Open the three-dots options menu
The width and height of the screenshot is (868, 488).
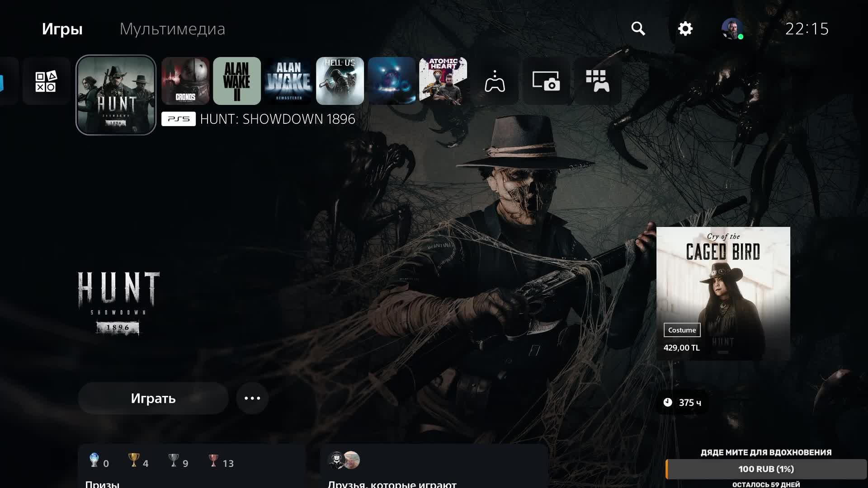point(252,398)
